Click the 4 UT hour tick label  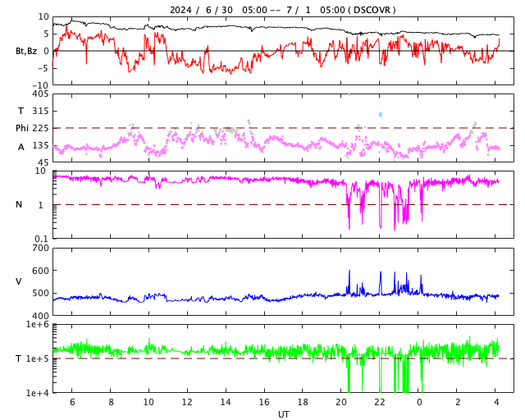click(496, 402)
